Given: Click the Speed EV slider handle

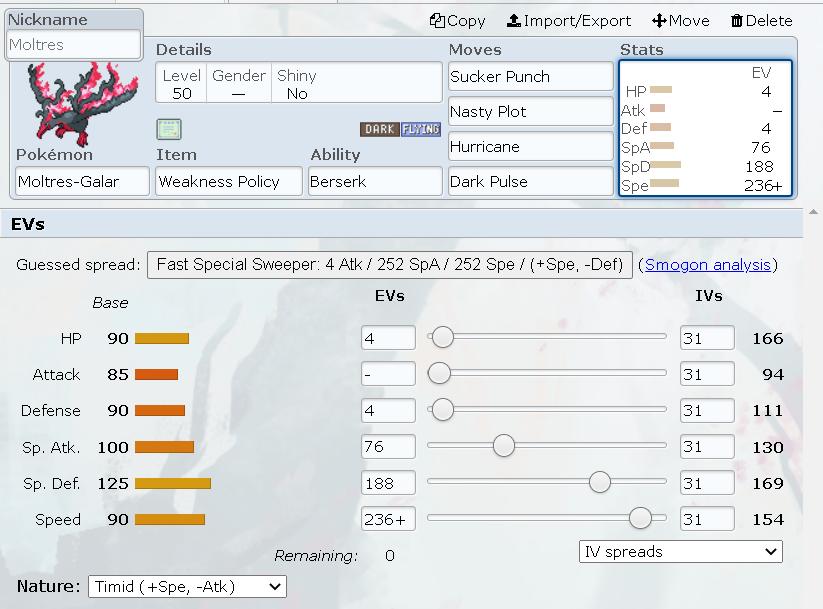Looking at the screenshot, I should [x=640, y=518].
